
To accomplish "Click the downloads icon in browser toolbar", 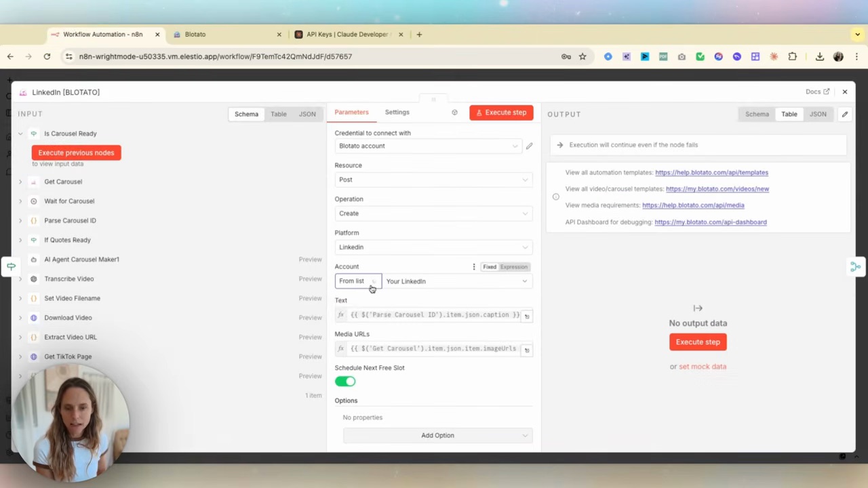I will pos(820,57).
